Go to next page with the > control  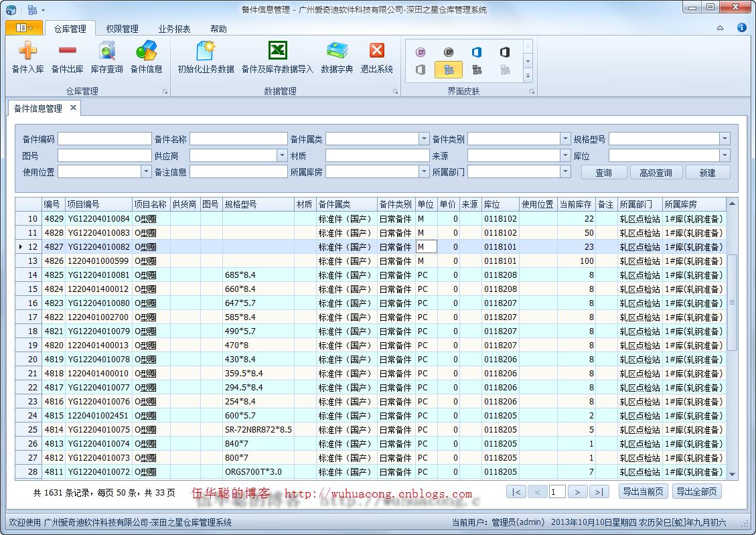click(x=577, y=491)
